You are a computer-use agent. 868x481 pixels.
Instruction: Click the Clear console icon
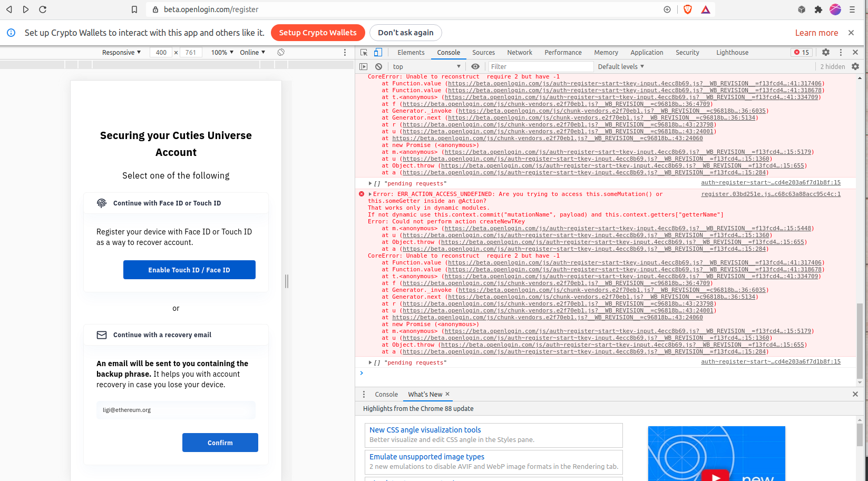click(378, 66)
